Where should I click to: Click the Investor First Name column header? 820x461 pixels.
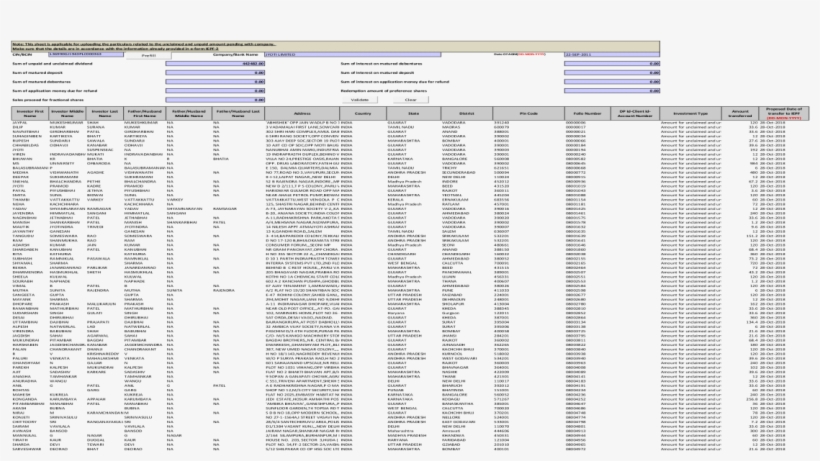pyautogui.click(x=30, y=113)
